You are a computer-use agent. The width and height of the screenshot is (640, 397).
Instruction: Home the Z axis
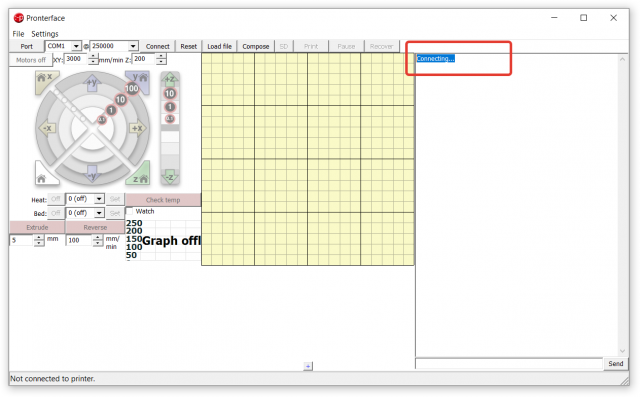pos(139,175)
